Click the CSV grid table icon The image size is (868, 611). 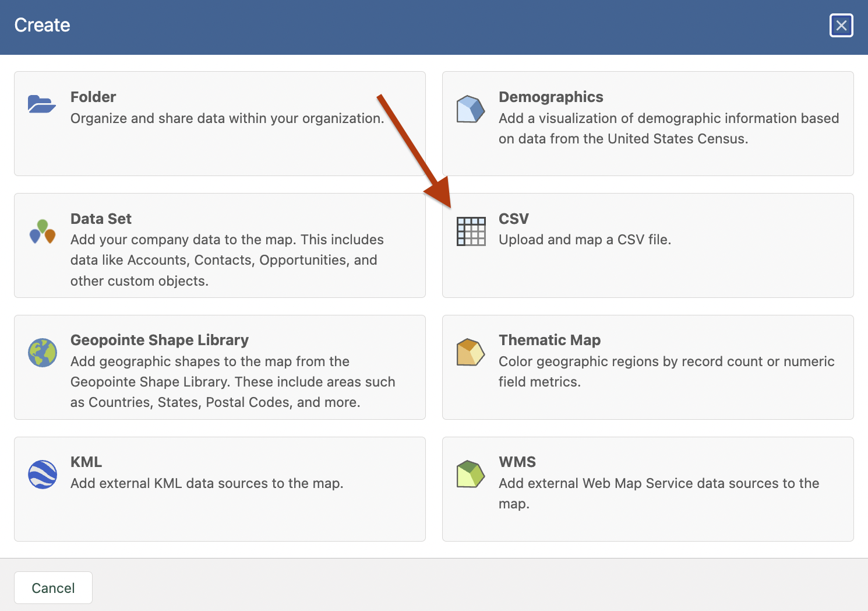(471, 231)
